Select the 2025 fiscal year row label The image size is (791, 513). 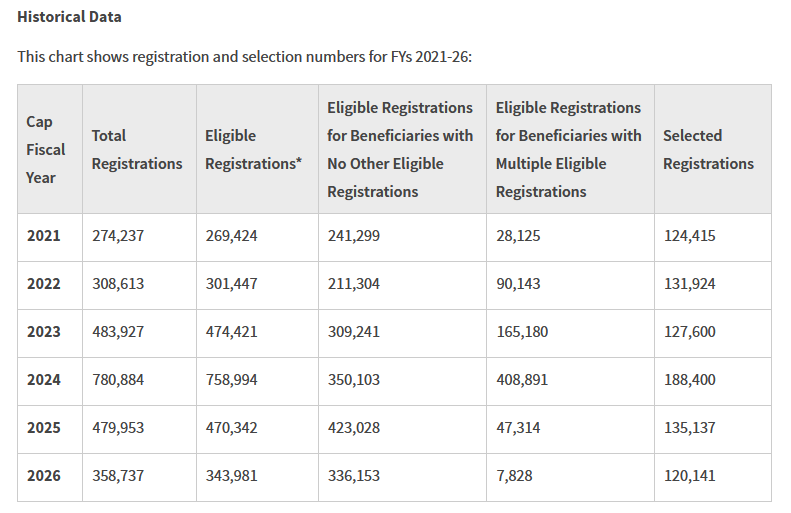tap(44, 428)
